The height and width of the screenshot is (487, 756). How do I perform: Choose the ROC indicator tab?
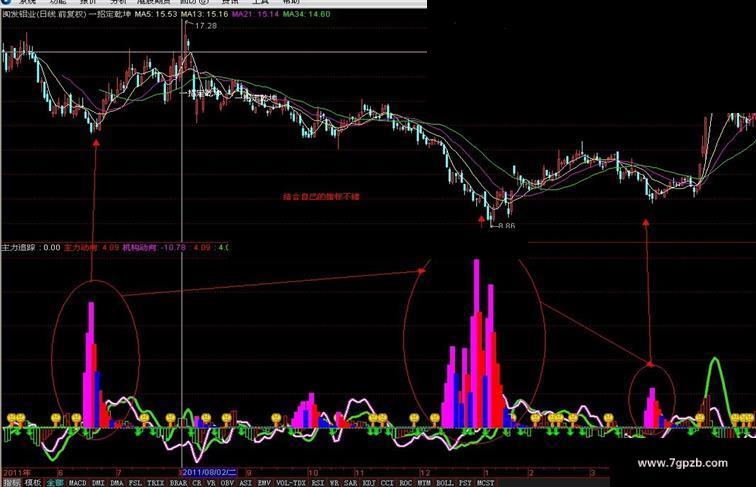coord(405,483)
